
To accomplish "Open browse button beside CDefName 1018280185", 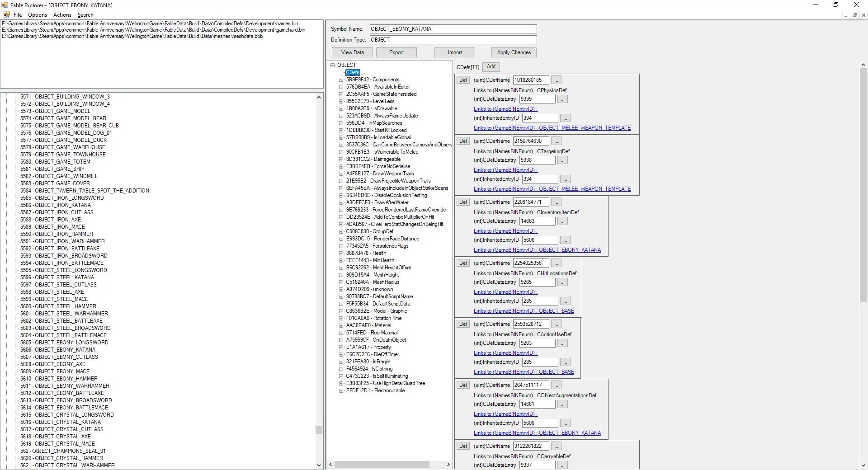I will [x=556, y=80].
